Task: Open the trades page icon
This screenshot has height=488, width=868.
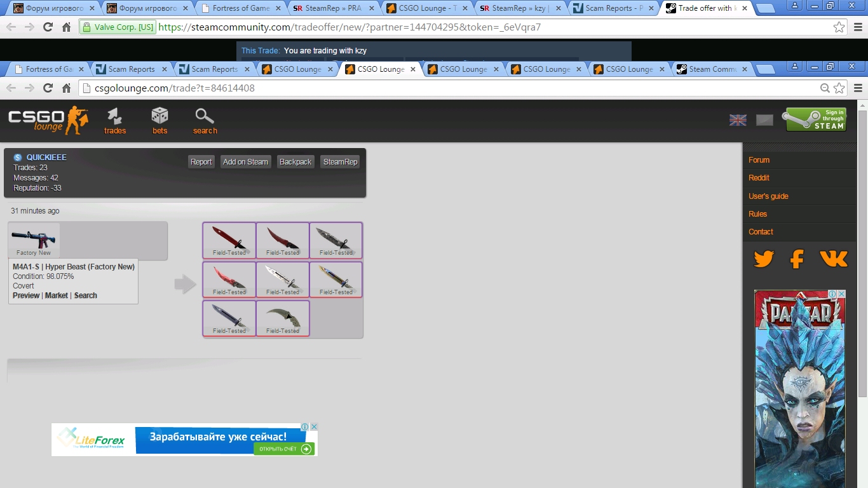Action: pyautogui.click(x=115, y=117)
